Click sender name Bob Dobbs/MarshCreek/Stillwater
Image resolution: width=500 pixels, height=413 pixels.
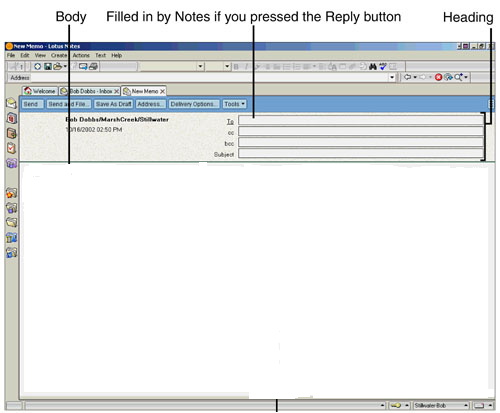[117, 119]
